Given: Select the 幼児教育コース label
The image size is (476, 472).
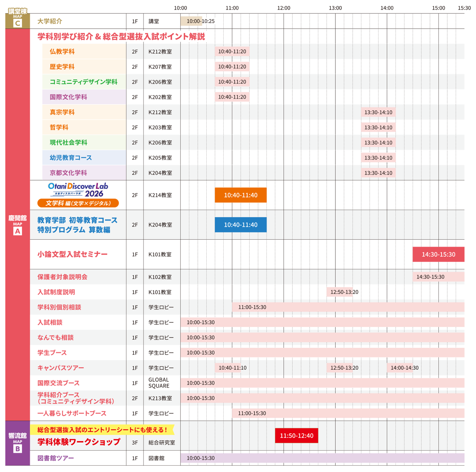Looking at the screenshot, I should (71, 157).
